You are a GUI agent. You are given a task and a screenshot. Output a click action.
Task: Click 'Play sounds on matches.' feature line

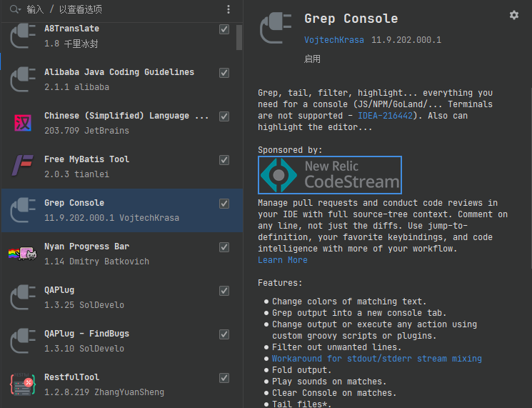point(329,382)
